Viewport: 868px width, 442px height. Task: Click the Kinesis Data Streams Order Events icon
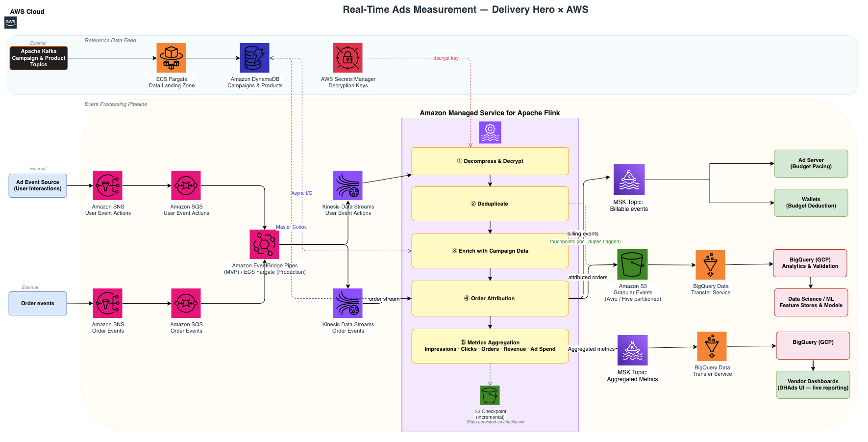347,303
